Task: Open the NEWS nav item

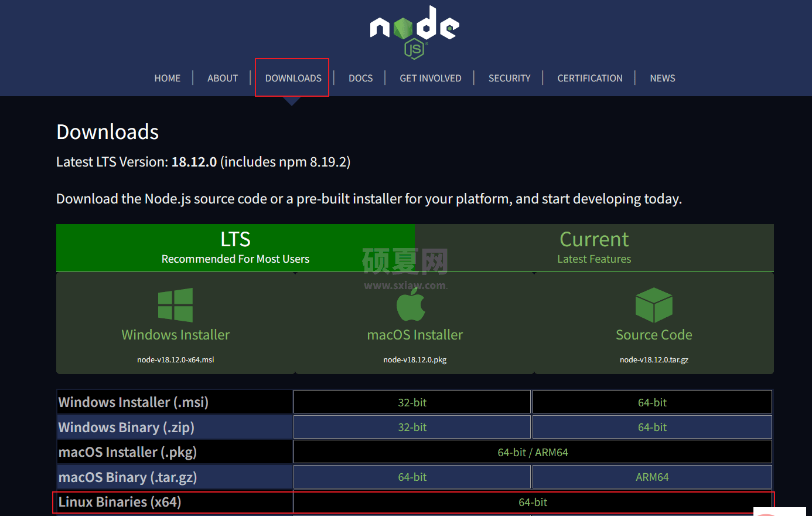Action: (663, 78)
